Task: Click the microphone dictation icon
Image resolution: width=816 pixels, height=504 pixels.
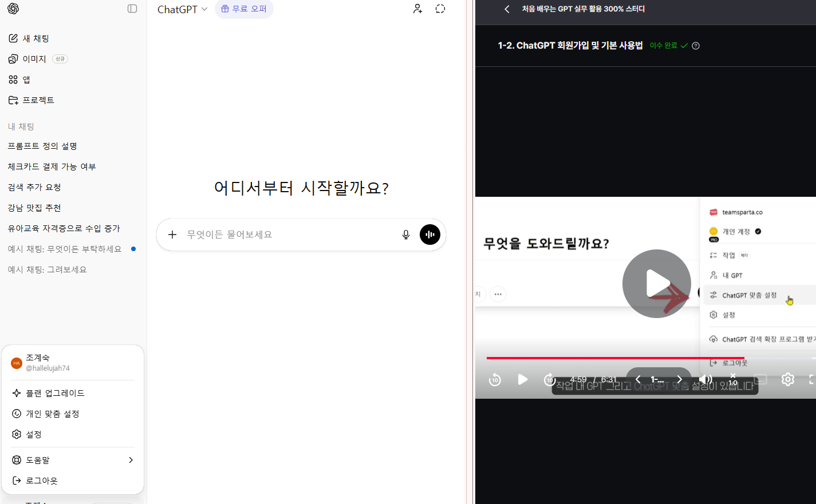Action: pyautogui.click(x=406, y=235)
